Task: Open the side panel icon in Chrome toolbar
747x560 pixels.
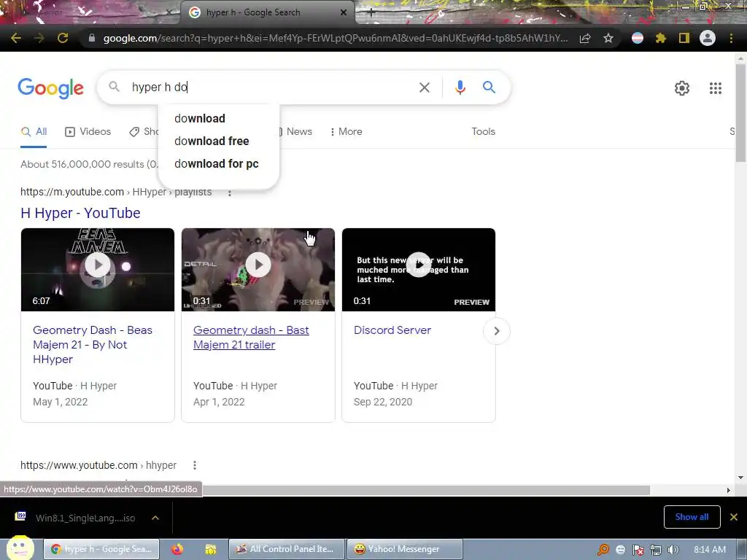Action: click(684, 38)
